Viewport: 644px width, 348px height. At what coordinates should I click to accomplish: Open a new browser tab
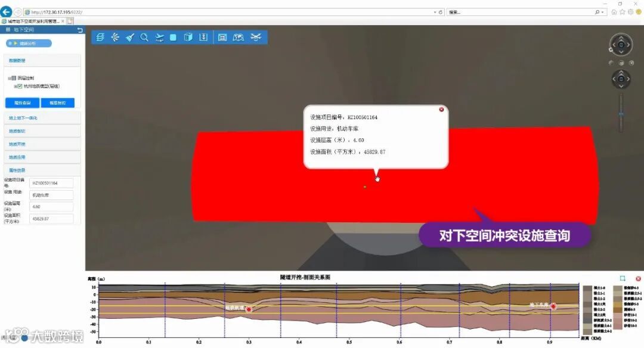coord(70,21)
